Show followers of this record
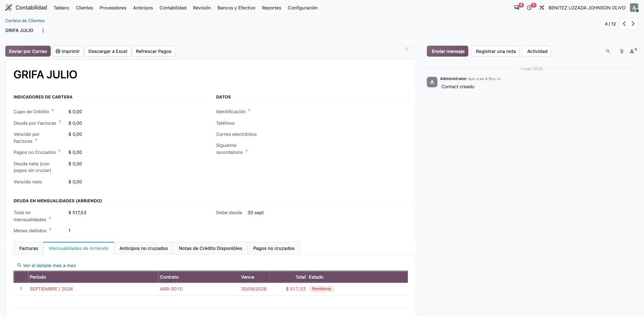Viewport: 644px width, 316px height. point(633,51)
